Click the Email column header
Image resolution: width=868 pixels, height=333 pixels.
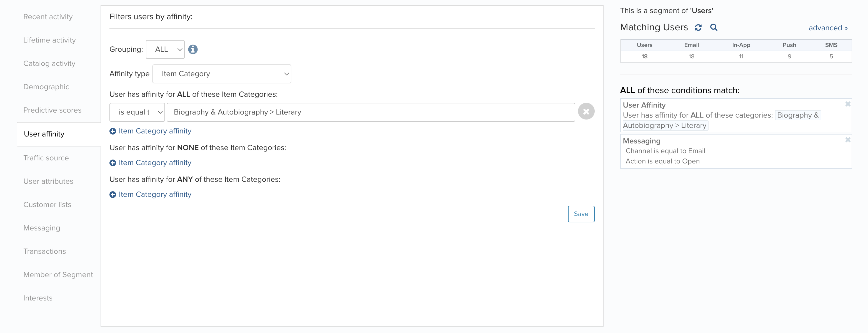pos(691,45)
